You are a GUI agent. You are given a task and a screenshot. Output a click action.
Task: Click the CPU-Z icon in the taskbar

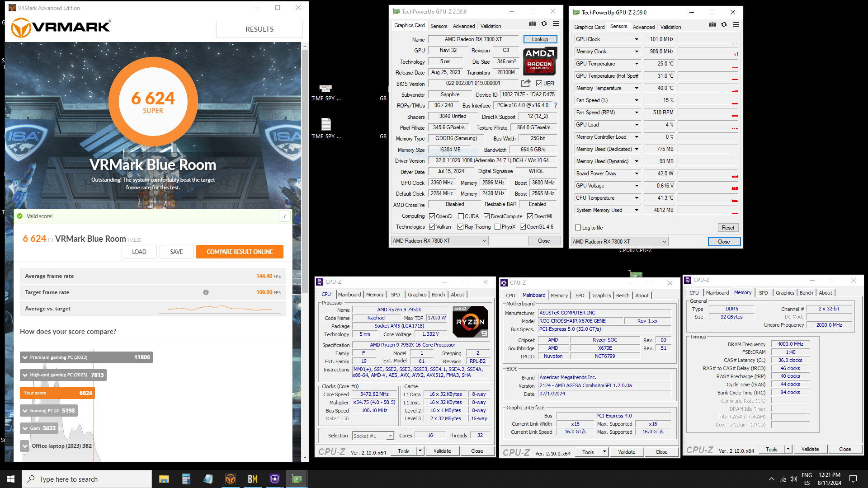[x=275, y=479]
